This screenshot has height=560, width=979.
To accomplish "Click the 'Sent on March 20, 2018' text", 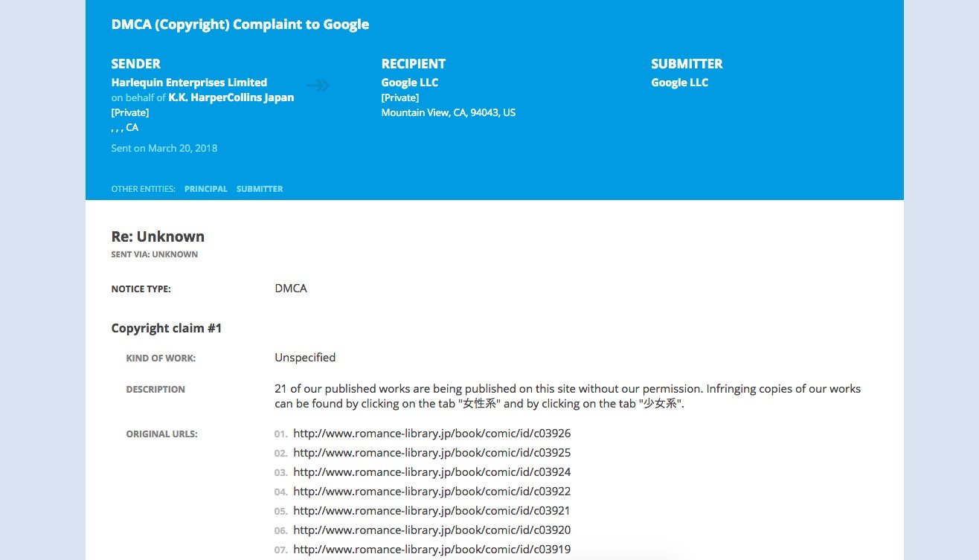I will click(x=164, y=148).
